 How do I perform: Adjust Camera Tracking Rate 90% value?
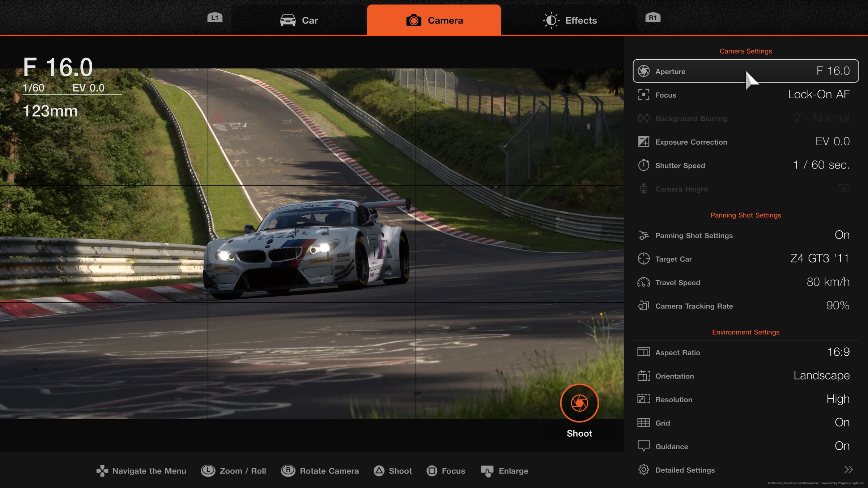[x=838, y=305]
